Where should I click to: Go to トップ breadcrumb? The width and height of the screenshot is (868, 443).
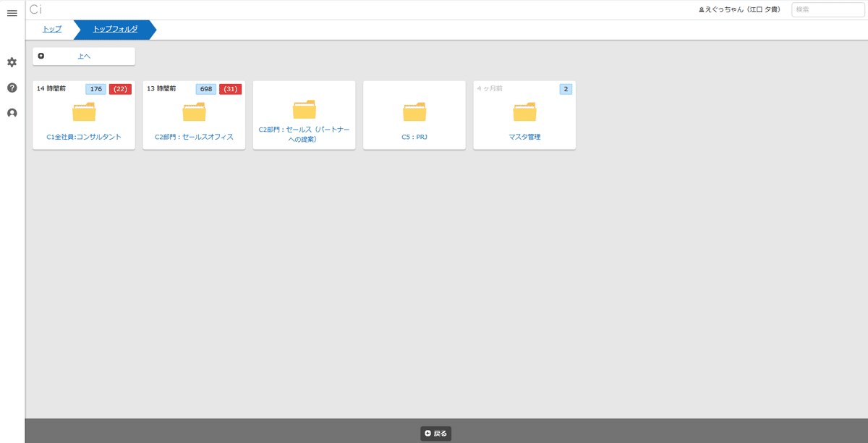point(52,30)
